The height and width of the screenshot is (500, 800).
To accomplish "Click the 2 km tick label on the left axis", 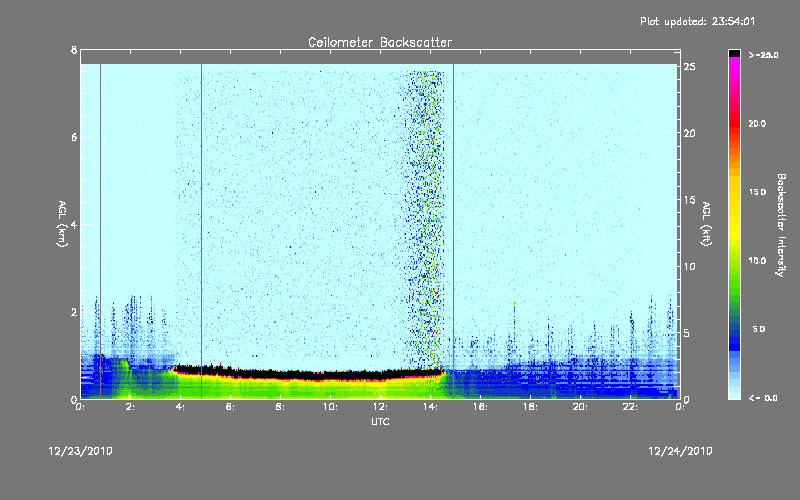I will 74,312.
